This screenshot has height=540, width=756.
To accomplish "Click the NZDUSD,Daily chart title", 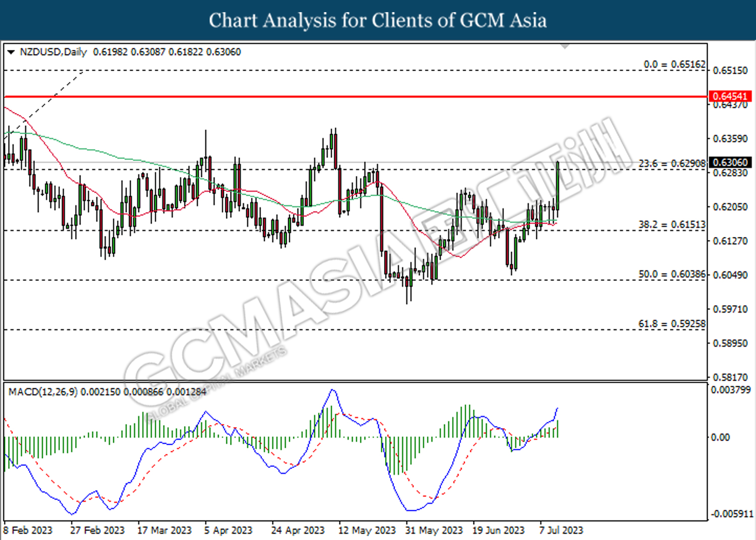I will tap(53, 52).
